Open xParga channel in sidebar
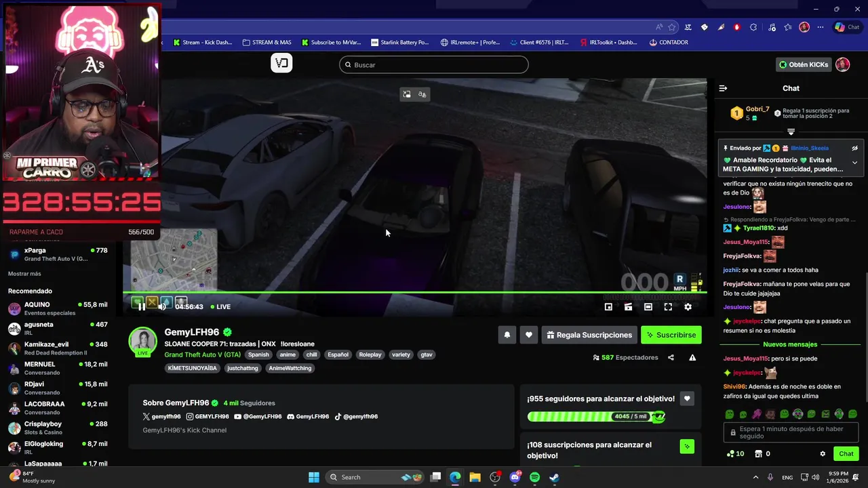This screenshot has height=488, width=868. tap(58, 254)
